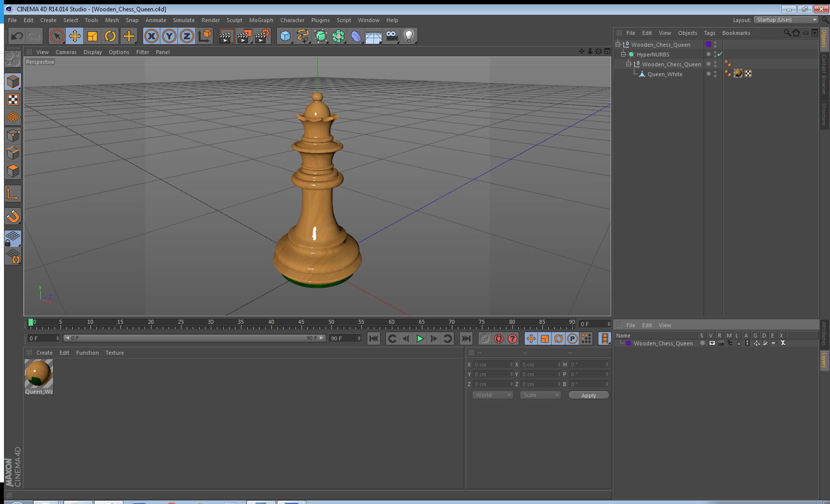Toggle HyperNURBS editor visibility dot

(715, 53)
